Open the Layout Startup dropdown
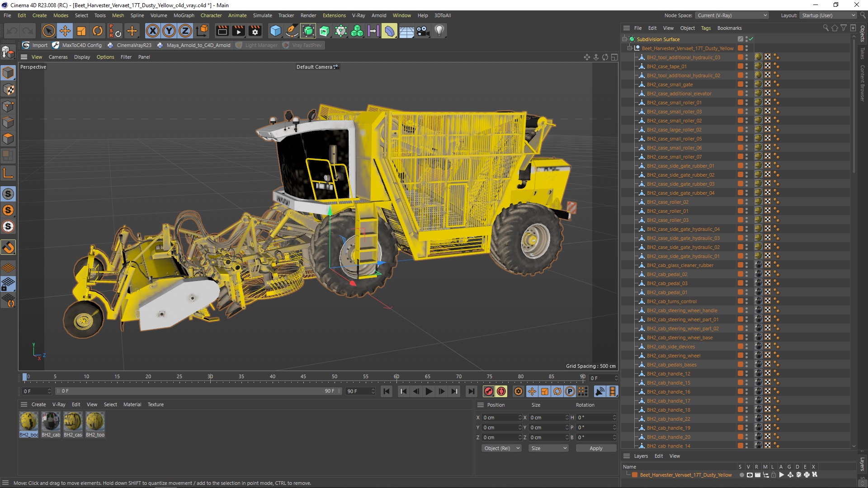This screenshot has height=488, width=868. [829, 15]
